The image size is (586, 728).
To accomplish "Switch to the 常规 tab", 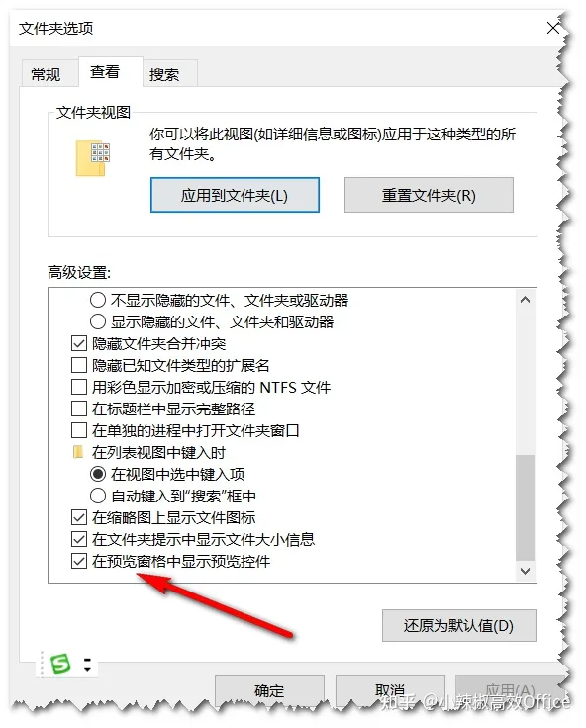I will [46, 74].
